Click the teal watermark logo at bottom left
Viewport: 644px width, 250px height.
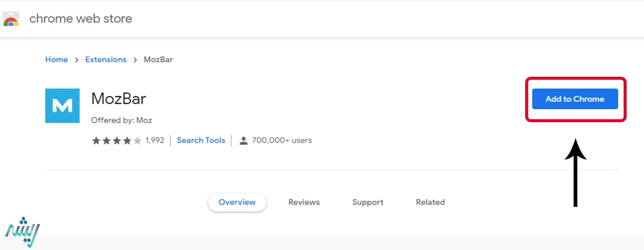pyautogui.click(x=22, y=232)
